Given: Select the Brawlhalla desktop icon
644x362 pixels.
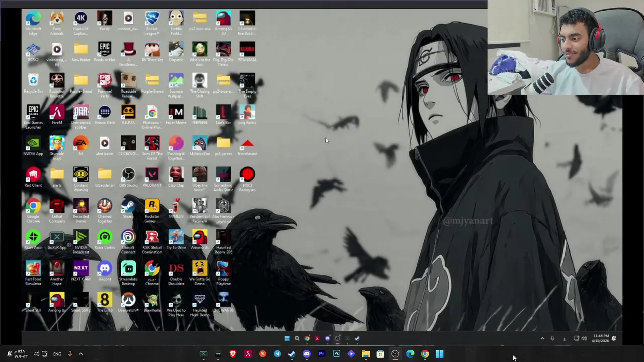Looking at the screenshot, I should tap(152, 303).
